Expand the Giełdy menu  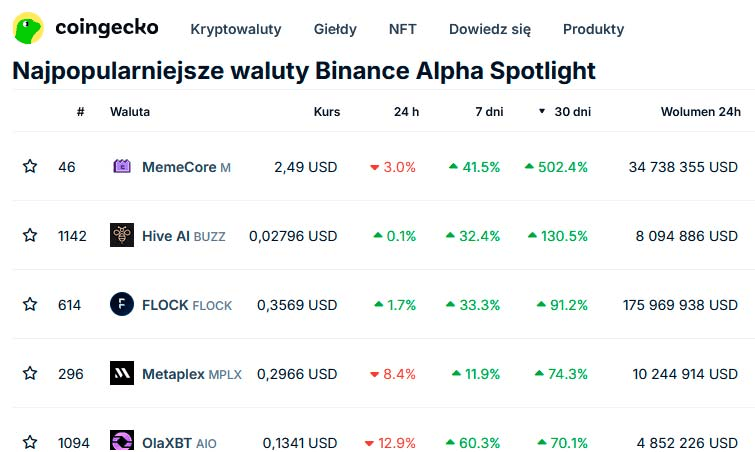point(335,29)
